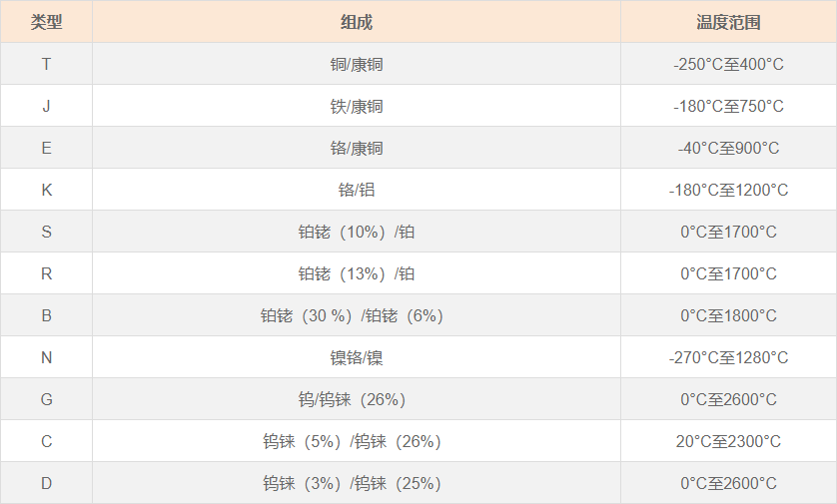Click the "铂铑（13%）/铂" cell
The height and width of the screenshot is (504, 837).
tap(357, 273)
